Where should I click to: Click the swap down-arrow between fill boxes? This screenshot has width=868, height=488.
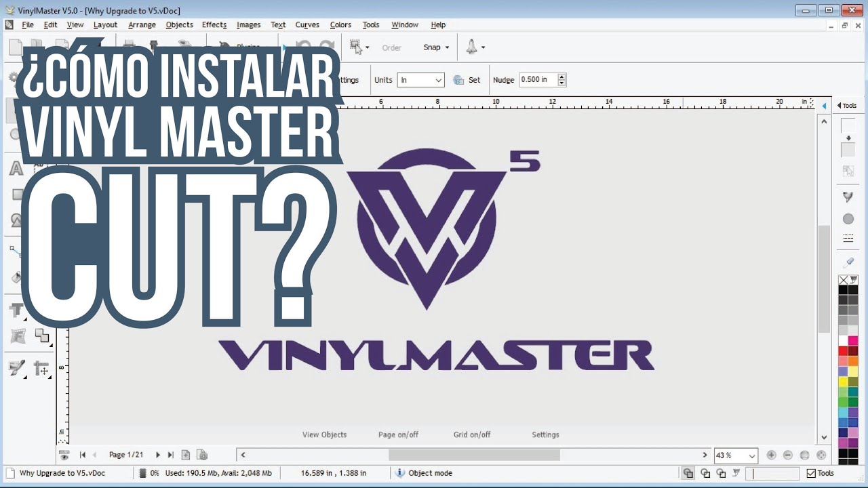pos(848,138)
